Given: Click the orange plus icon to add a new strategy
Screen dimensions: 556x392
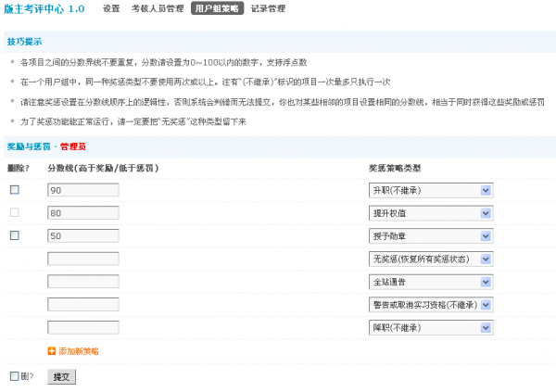Looking at the screenshot, I should (51, 351).
